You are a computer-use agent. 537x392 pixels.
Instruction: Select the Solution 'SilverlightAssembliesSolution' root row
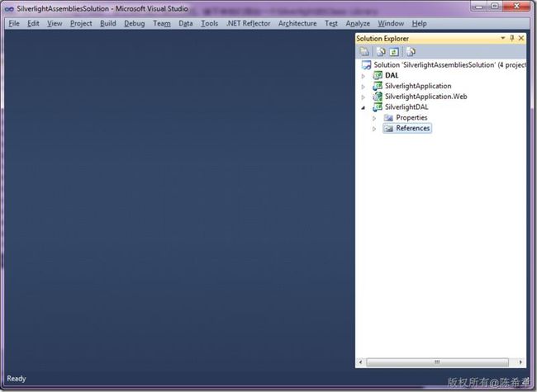point(444,64)
